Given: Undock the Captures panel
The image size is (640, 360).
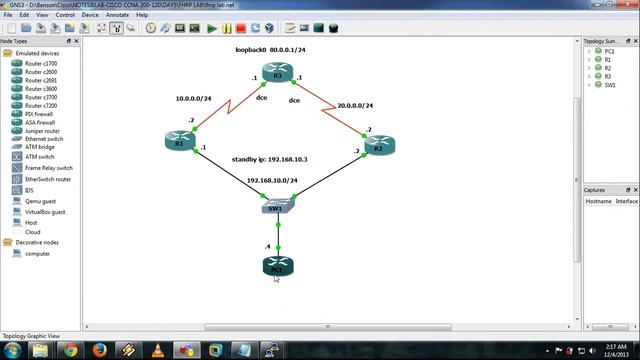Looking at the screenshot, I should pos(628,190).
